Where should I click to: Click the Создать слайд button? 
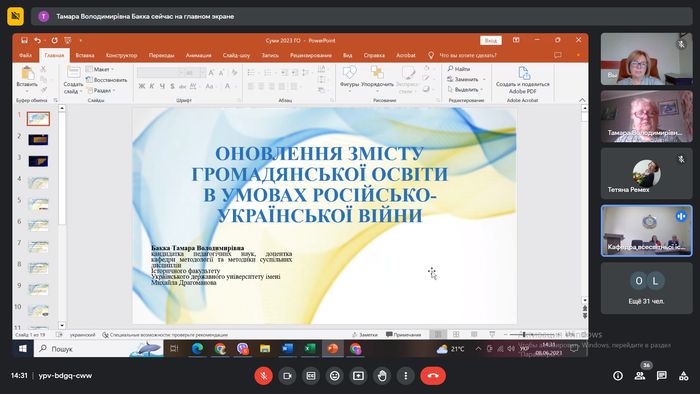[73, 80]
